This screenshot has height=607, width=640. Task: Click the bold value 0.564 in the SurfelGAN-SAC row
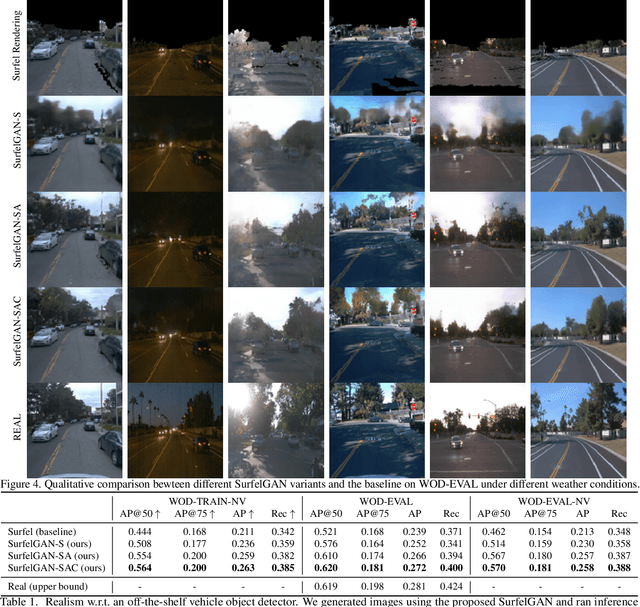pos(140,567)
